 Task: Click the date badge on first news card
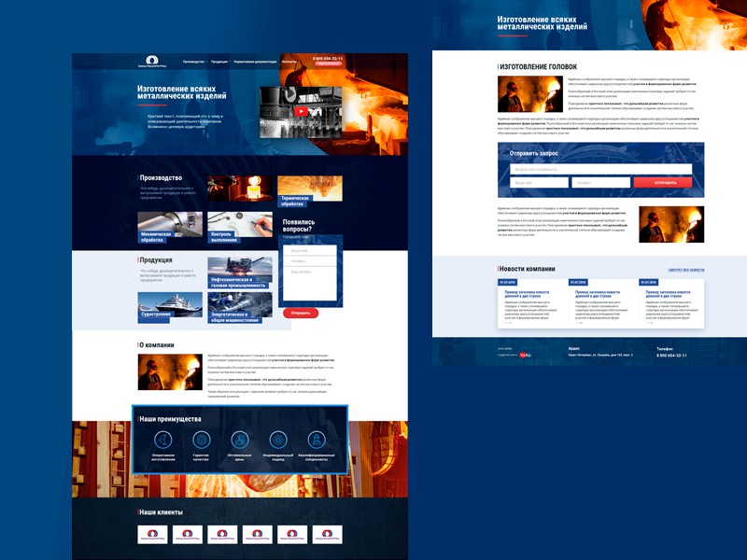point(507,283)
